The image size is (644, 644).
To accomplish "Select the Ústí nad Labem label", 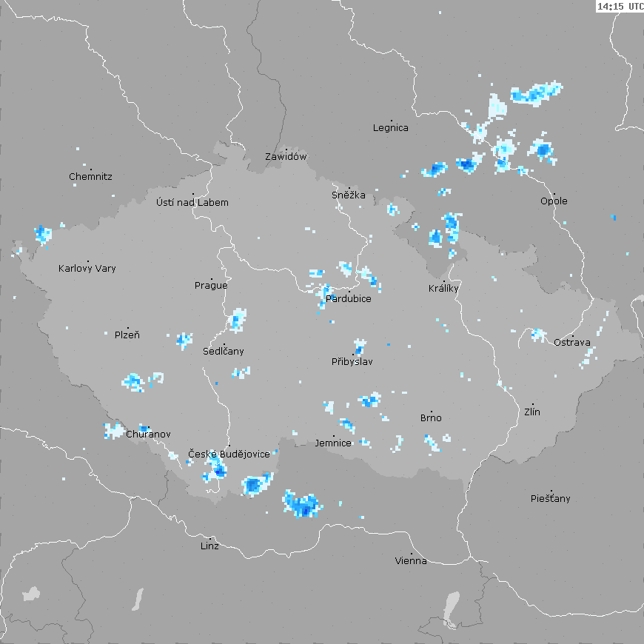I will [x=192, y=203].
